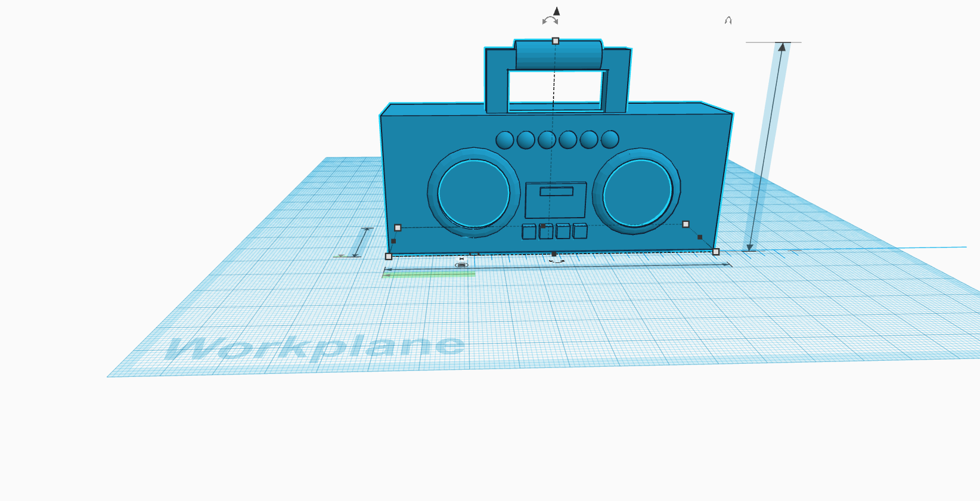Click the white height handle on top of the boombox handle
The image size is (980, 501).
coord(556,41)
